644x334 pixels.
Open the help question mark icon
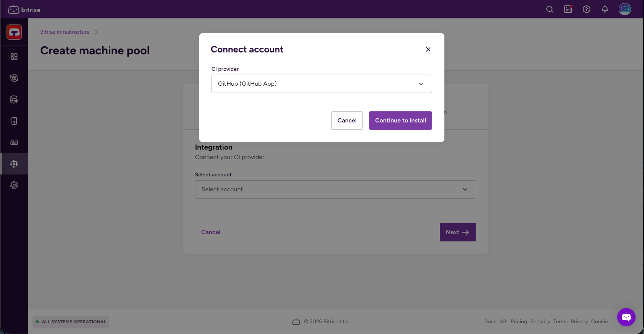click(x=586, y=9)
